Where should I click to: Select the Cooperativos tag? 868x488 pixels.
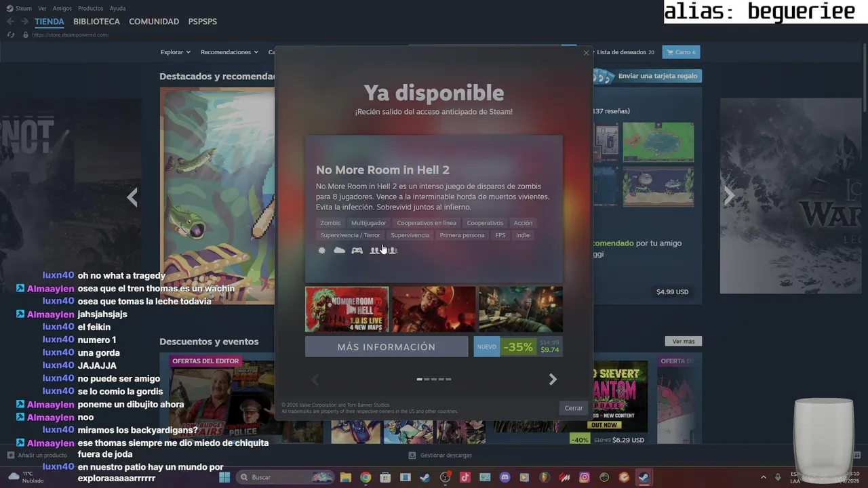485,223
